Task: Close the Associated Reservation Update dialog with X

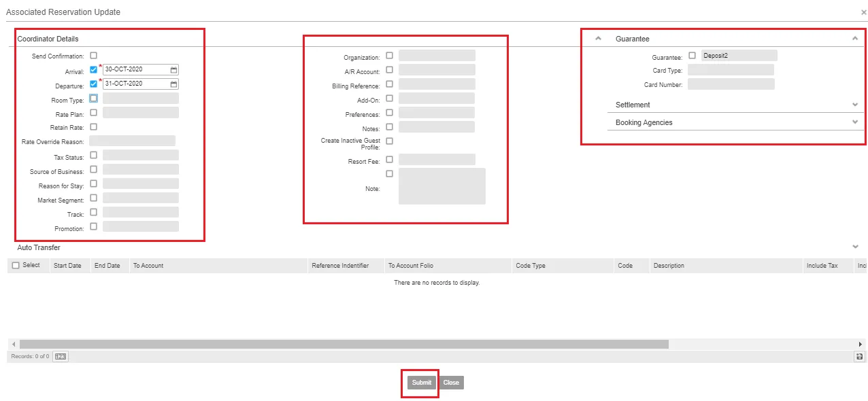Action: coord(864,13)
